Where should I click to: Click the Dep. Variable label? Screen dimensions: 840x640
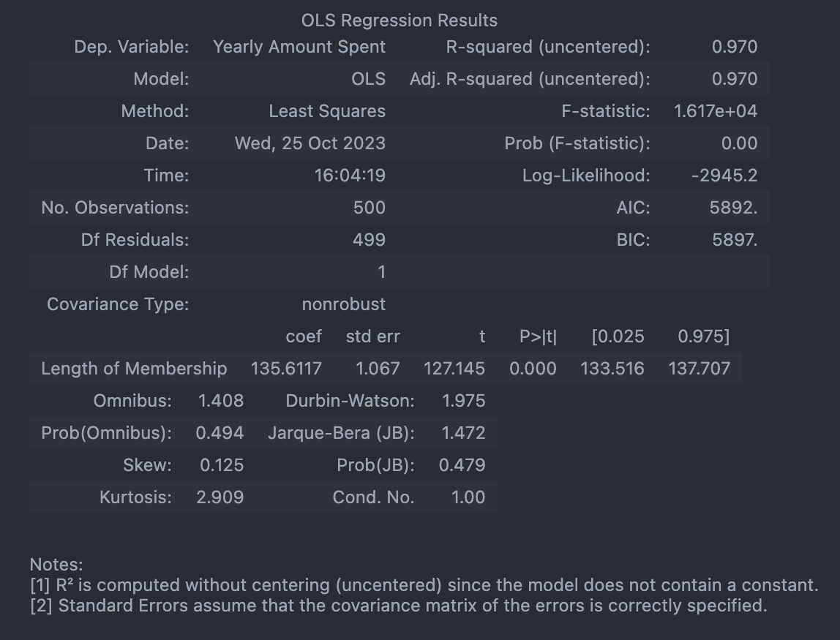click(x=132, y=47)
